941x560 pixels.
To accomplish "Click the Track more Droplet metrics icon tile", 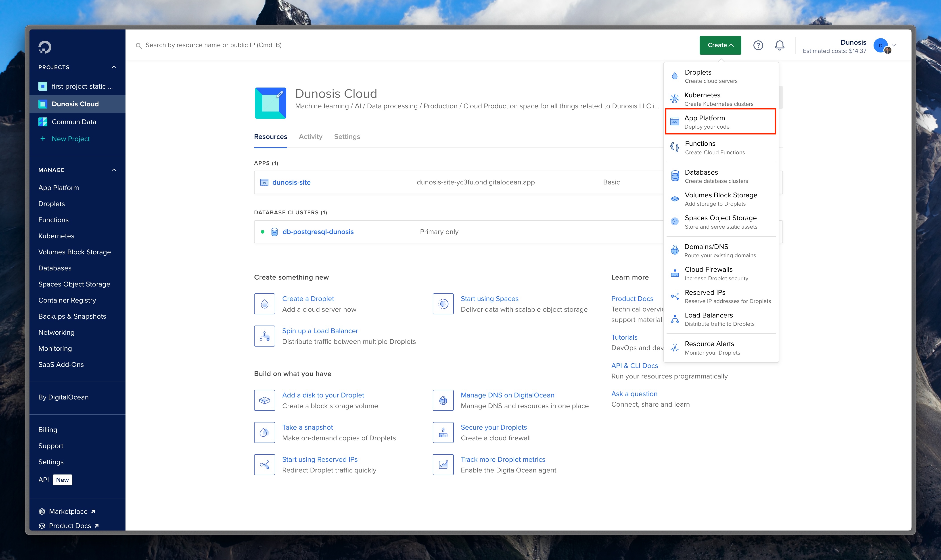I will pyautogui.click(x=443, y=464).
